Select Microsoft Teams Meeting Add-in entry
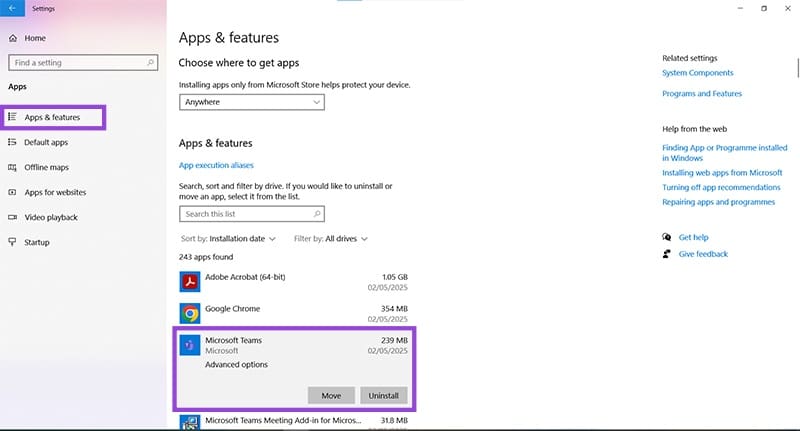Screen dimensions: 800x431 [293, 423]
